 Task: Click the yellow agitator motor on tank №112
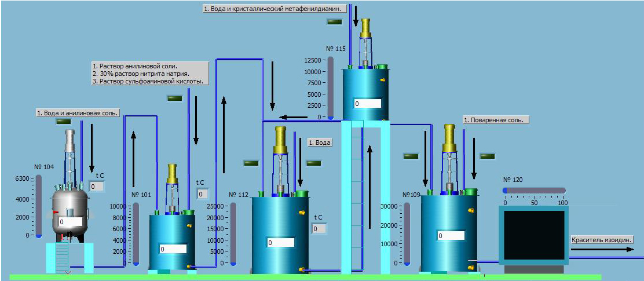pos(280,140)
